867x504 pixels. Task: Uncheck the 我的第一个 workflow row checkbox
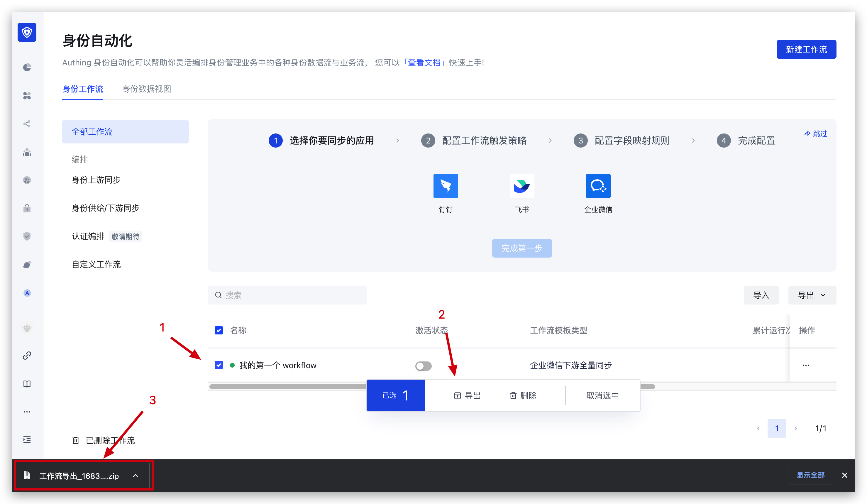[x=219, y=365]
